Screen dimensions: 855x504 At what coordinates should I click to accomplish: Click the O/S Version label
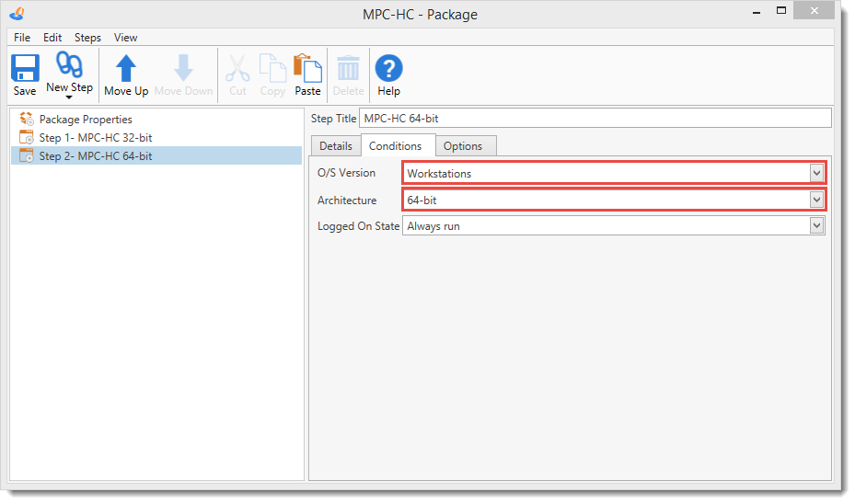pyautogui.click(x=346, y=173)
